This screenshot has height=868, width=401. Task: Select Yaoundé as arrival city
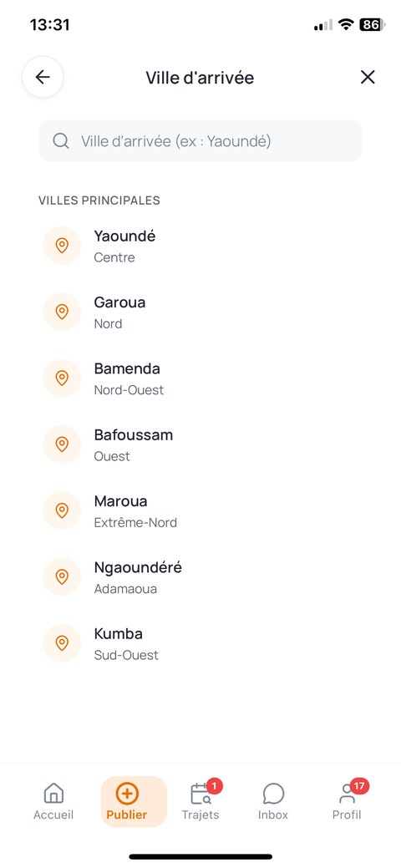tap(200, 246)
